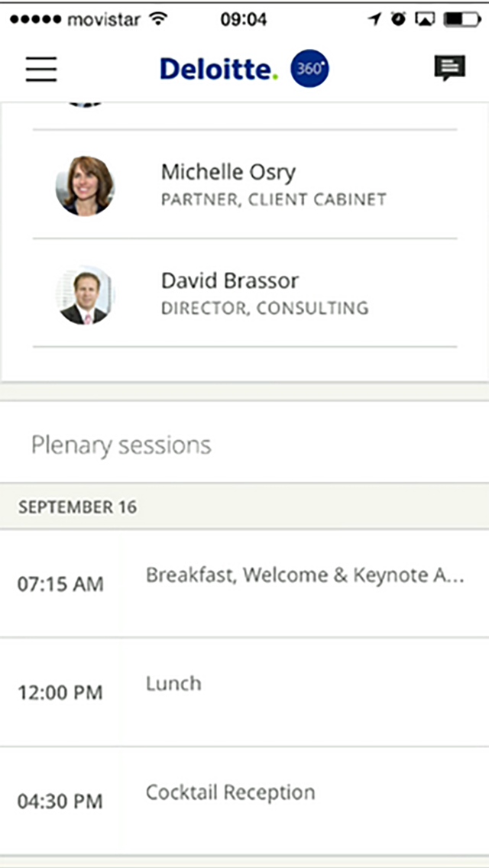Viewport: 489px width, 868px height.
Task: Open Breakfast, Welcome & Keynote session
Action: point(244,584)
